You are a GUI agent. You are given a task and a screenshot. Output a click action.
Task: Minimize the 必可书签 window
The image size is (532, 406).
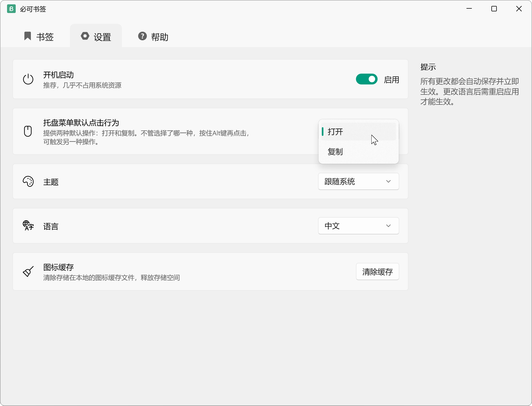469,9
